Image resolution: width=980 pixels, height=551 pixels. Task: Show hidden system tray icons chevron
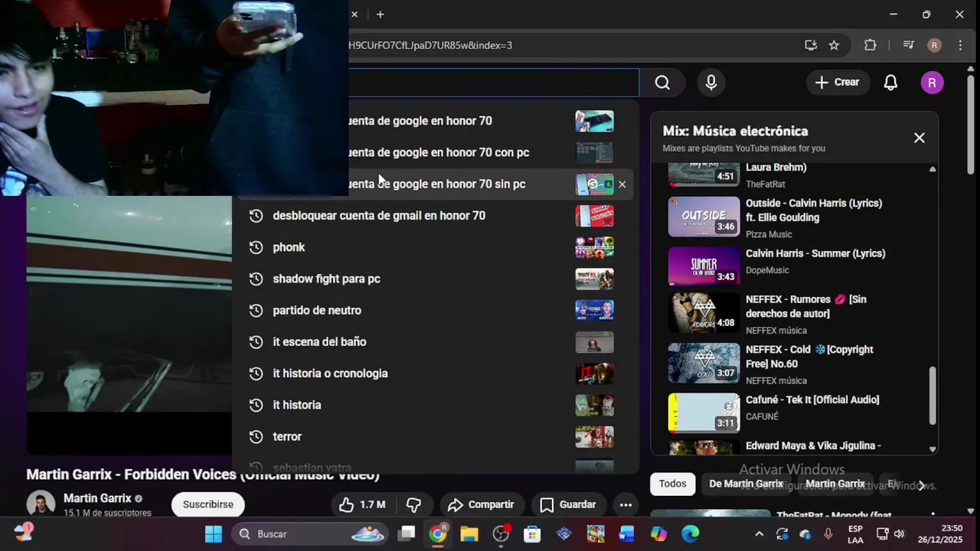point(759,534)
